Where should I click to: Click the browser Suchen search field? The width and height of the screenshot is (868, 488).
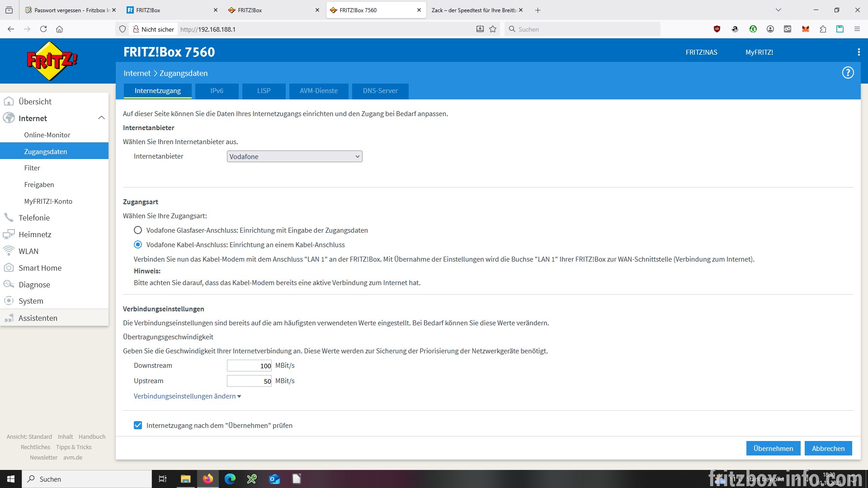(x=582, y=29)
